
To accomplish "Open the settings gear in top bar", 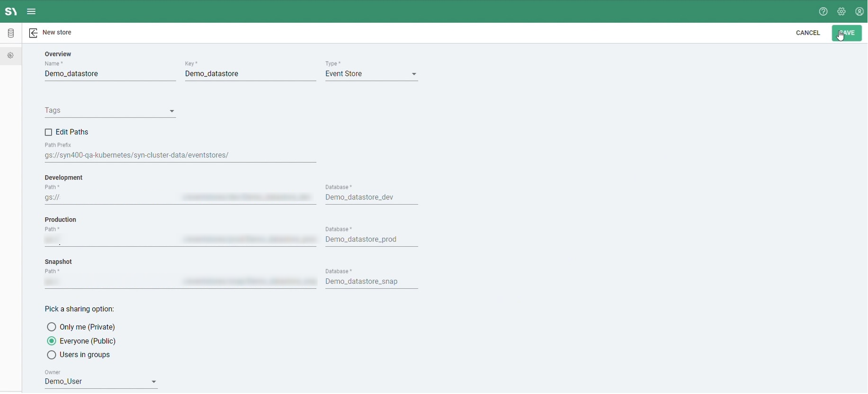I will pyautogui.click(x=841, y=12).
